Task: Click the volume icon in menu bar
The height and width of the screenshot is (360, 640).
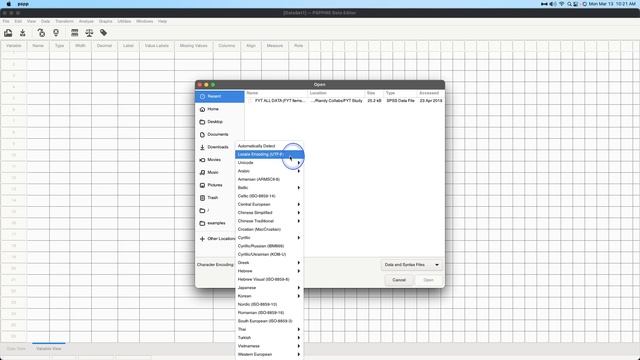Action: tap(553, 4)
